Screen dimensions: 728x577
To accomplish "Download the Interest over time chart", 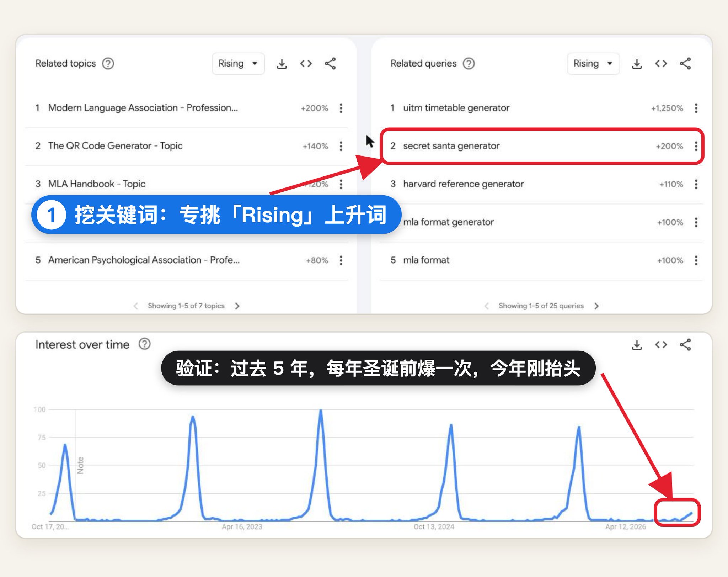I will [637, 345].
